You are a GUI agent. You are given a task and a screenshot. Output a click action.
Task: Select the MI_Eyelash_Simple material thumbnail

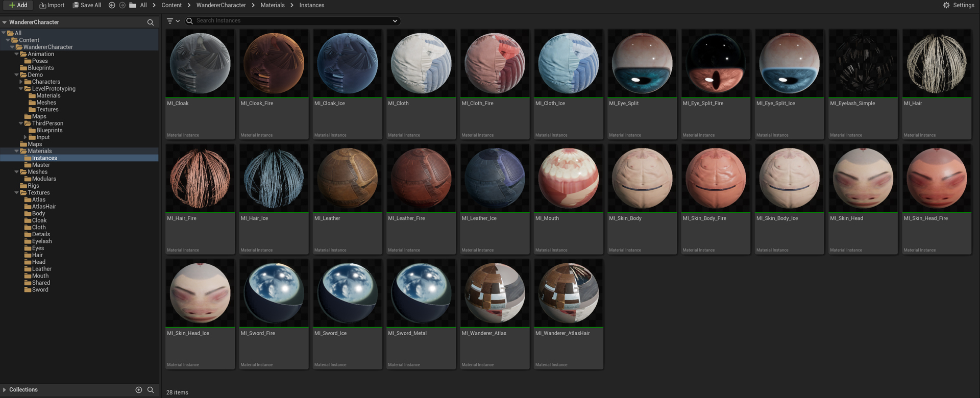[863, 64]
